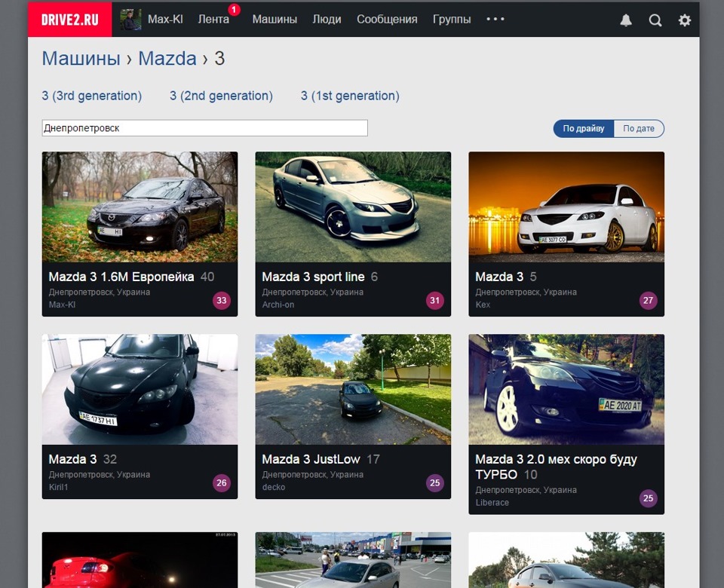724x588 pixels.
Task: Open Max-Kl username in navigation bar
Action: (165, 19)
